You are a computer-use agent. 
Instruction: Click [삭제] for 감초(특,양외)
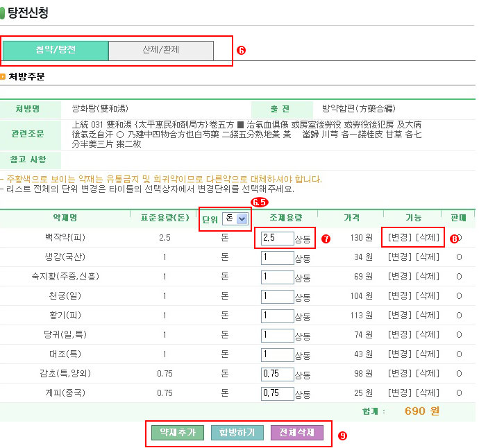tap(427, 374)
